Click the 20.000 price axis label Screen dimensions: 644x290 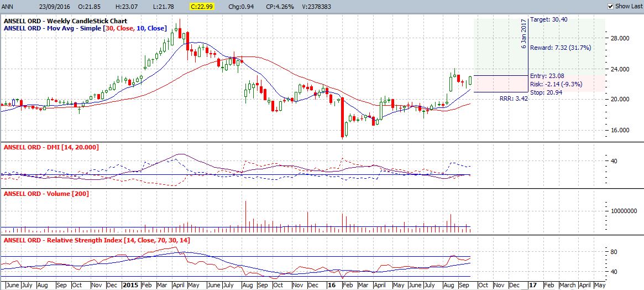621,99
